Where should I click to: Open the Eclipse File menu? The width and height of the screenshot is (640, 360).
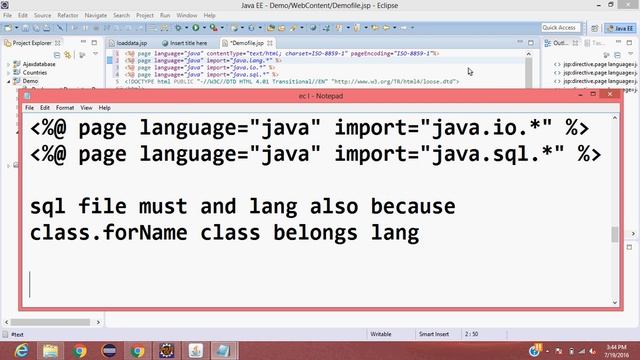7,16
